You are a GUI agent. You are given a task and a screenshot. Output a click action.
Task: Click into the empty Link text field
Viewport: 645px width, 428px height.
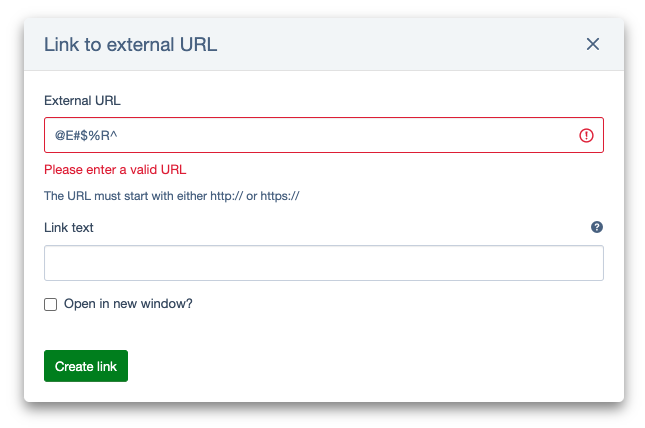tap(323, 263)
